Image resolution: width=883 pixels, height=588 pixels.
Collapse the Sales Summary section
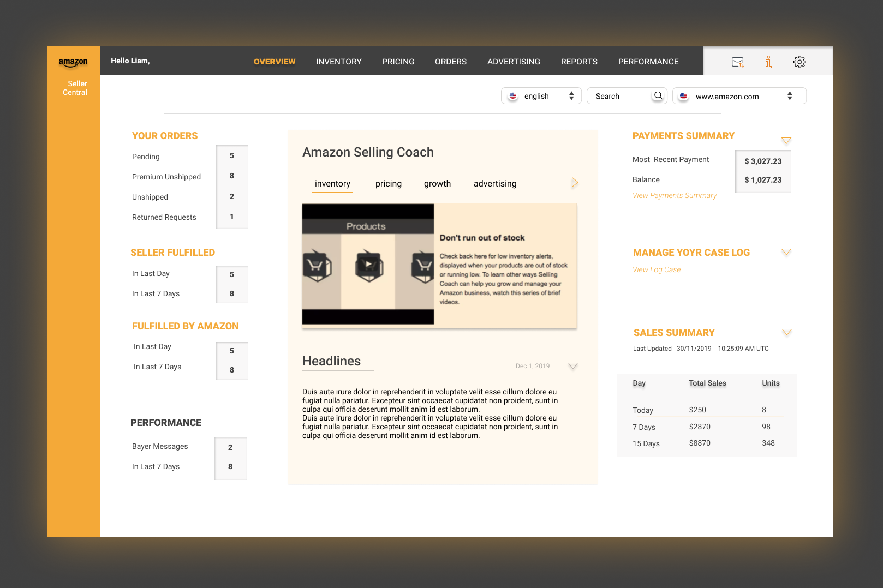click(787, 332)
